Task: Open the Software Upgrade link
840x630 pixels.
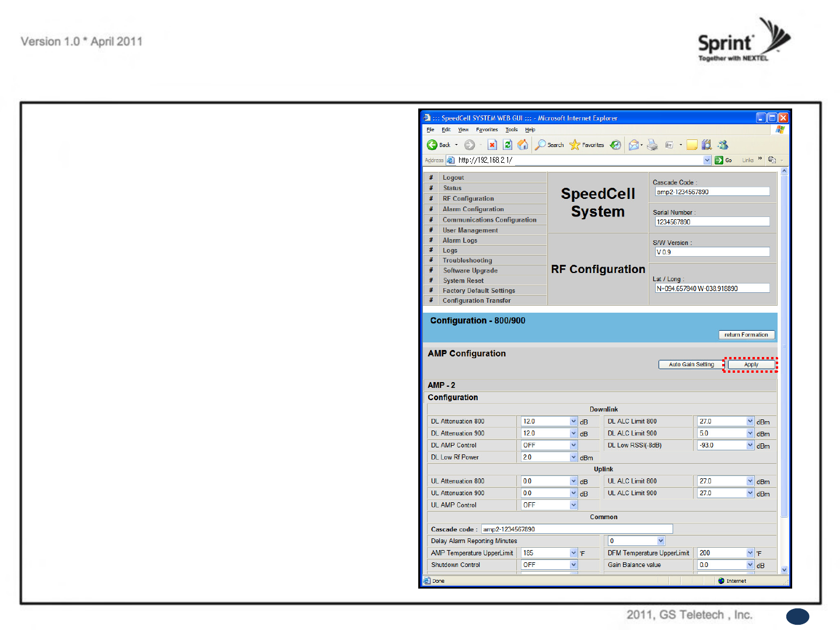Action: tap(470, 270)
